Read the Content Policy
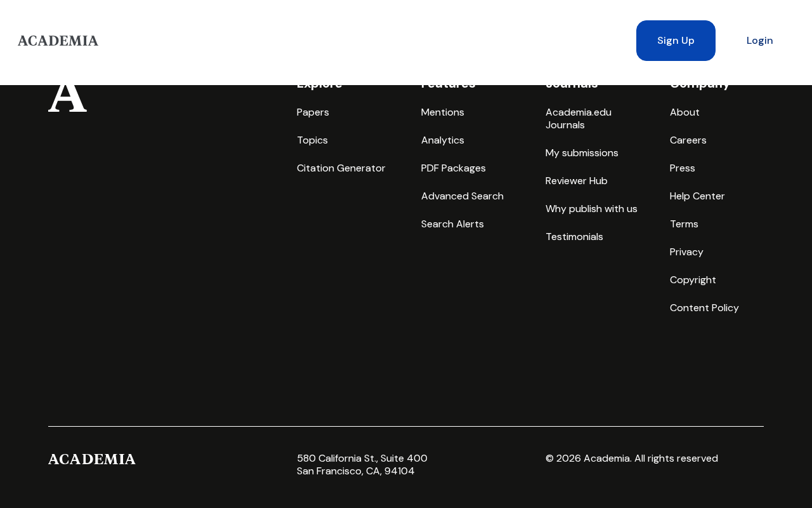The height and width of the screenshot is (508, 812). pyautogui.click(x=704, y=308)
